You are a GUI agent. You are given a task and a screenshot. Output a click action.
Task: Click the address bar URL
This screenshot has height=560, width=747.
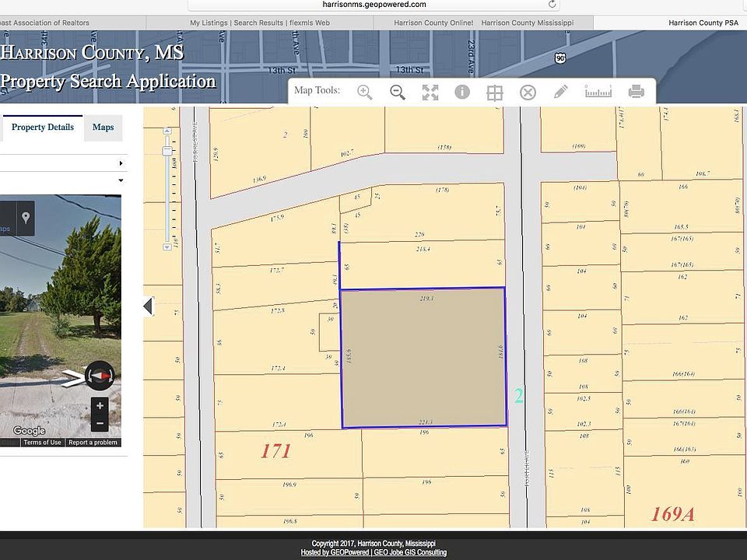pyautogui.click(x=374, y=5)
